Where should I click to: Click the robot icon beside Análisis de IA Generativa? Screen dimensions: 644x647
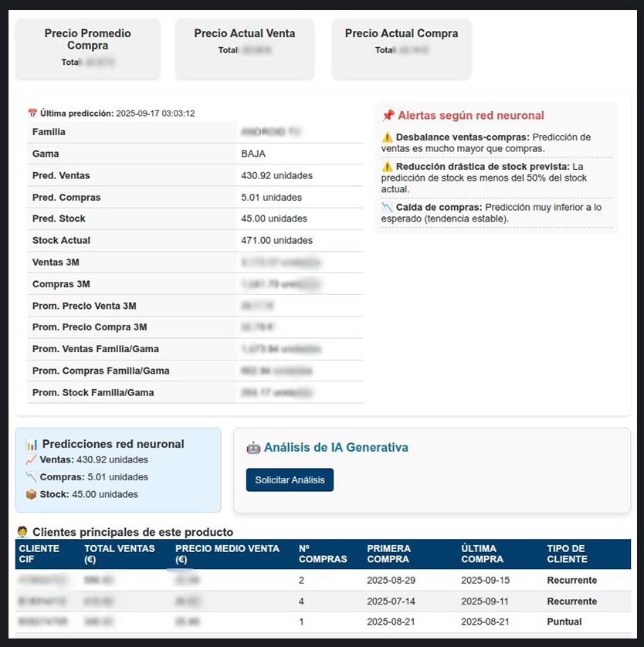(x=253, y=448)
